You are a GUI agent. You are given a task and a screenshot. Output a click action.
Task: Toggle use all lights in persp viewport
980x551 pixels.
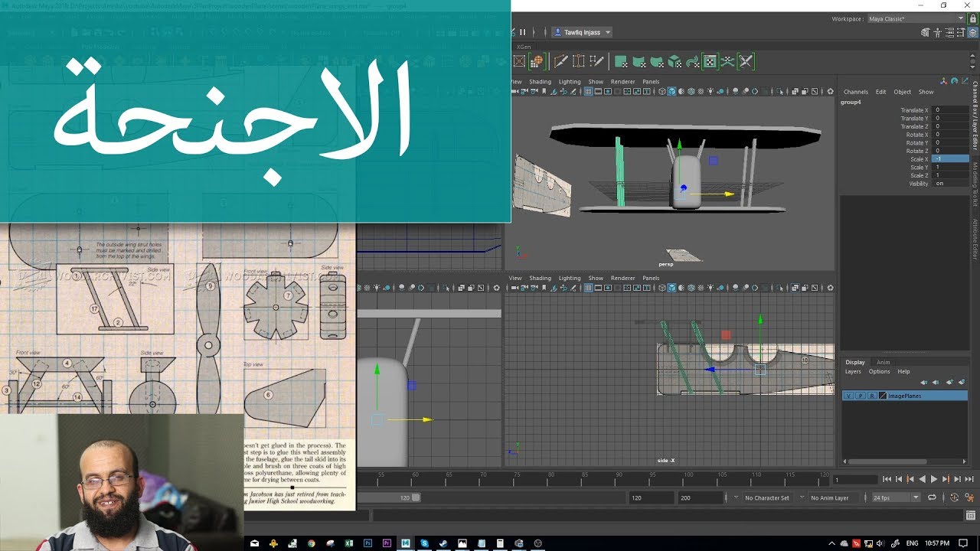710,91
